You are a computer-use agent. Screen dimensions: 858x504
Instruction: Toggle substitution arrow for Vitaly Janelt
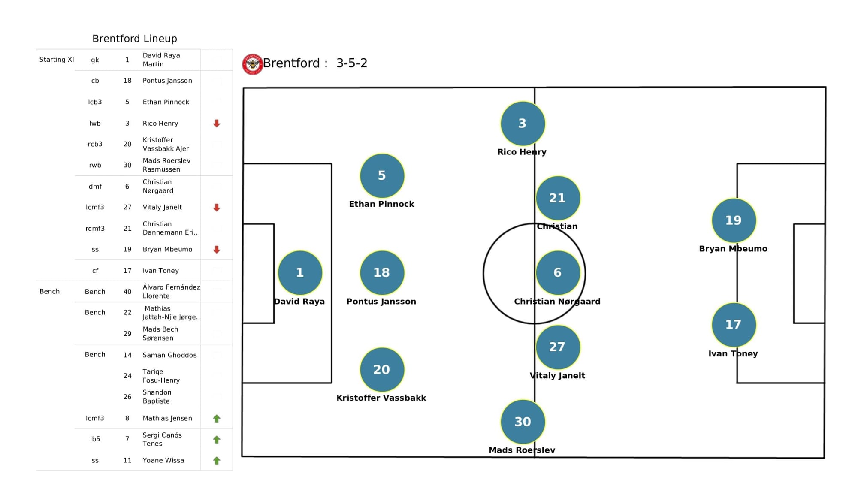tap(218, 208)
